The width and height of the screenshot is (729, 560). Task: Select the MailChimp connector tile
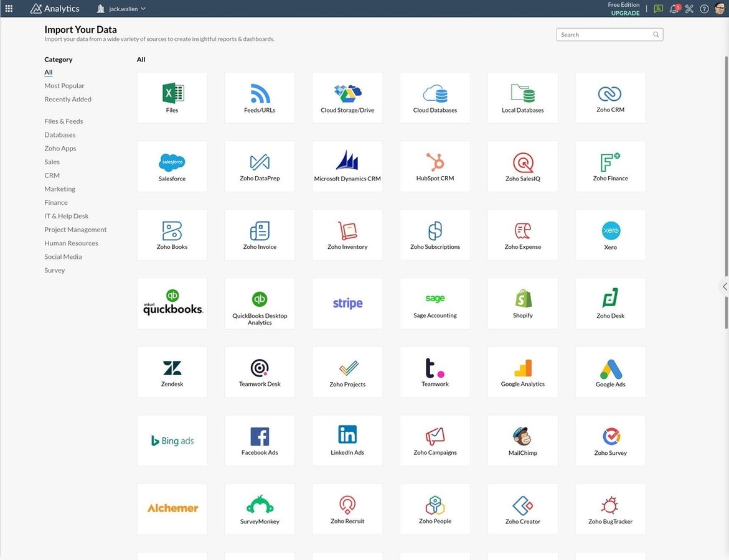pyautogui.click(x=522, y=440)
